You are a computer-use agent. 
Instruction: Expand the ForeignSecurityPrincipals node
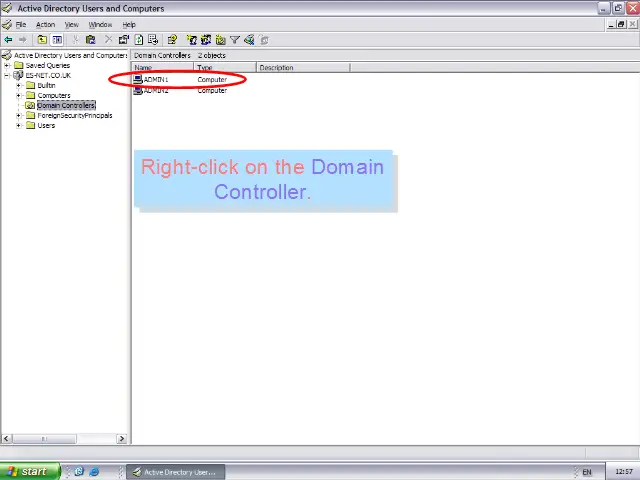click(18, 116)
